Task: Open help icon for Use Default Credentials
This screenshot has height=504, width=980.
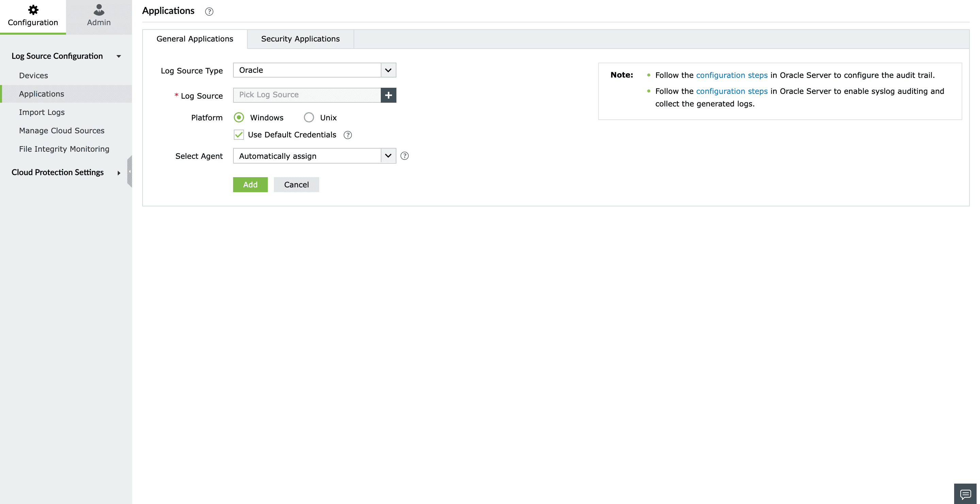Action: 347,135
